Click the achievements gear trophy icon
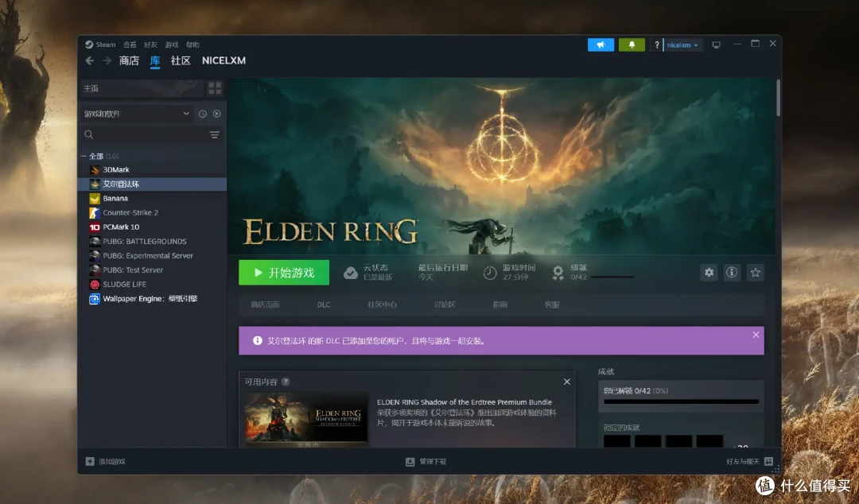 click(558, 272)
